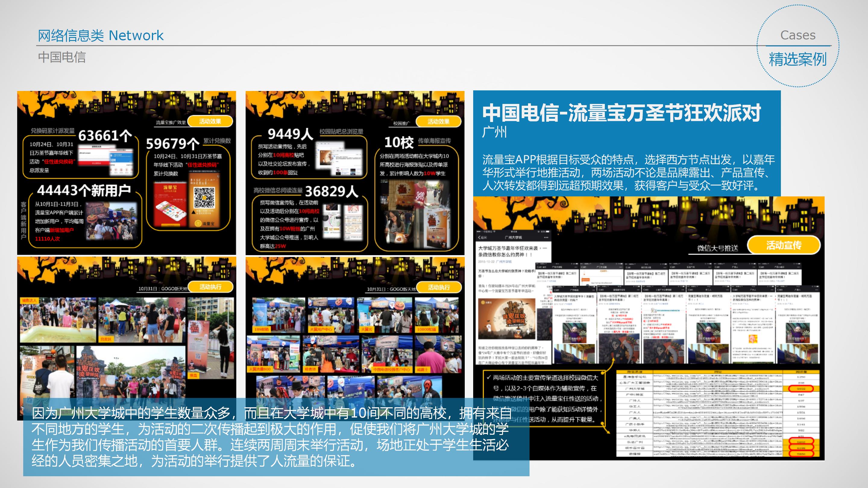Click the 网络信息类 Network heading

click(100, 35)
